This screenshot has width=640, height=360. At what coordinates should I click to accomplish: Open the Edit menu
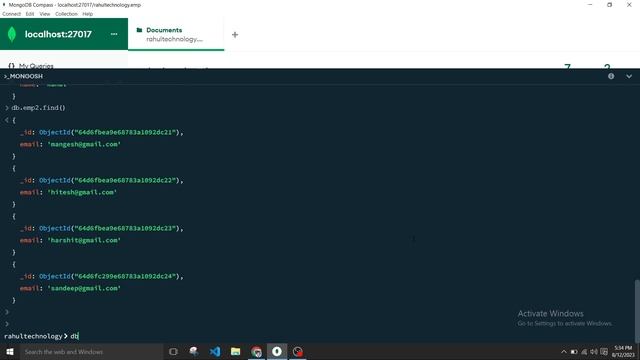[30, 14]
